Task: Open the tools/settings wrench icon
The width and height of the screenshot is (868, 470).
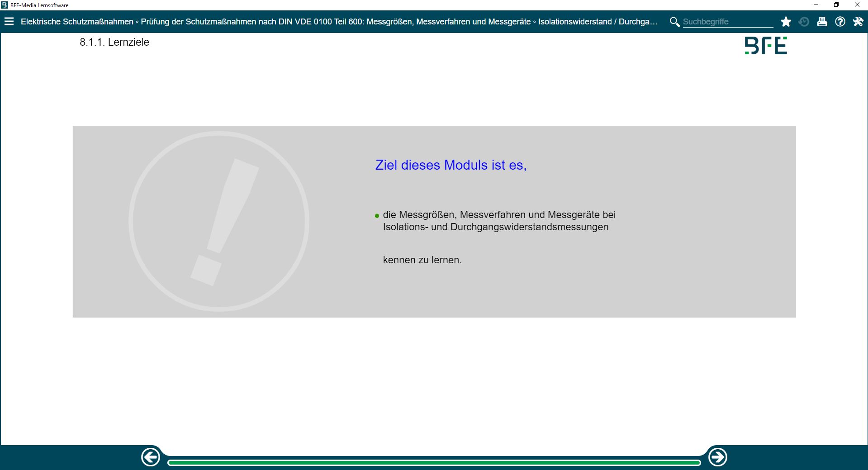Action: click(x=858, y=21)
